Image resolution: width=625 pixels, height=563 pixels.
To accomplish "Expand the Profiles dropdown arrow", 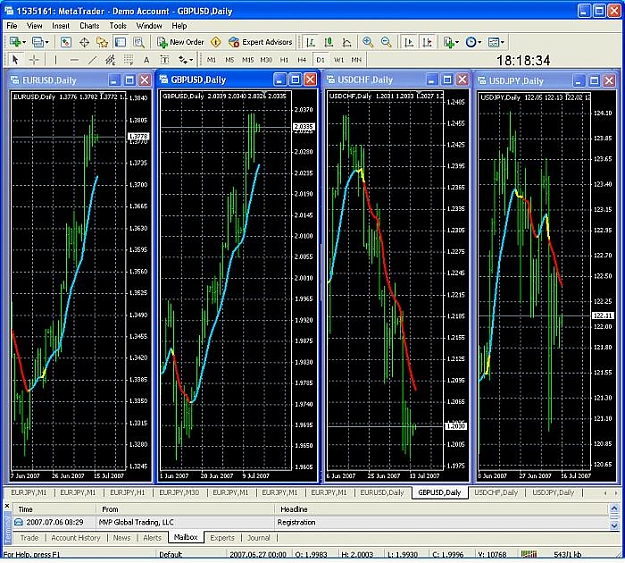I will [47, 42].
